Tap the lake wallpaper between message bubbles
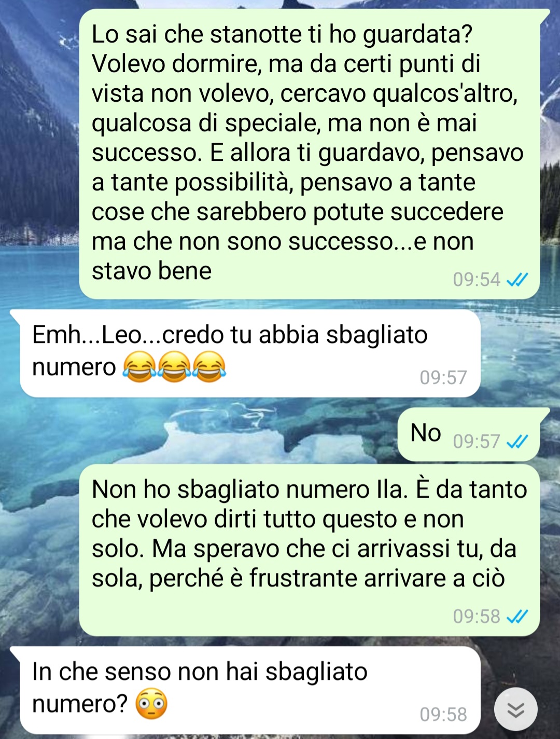This screenshot has width=560, height=739. (x=207, y=431)
